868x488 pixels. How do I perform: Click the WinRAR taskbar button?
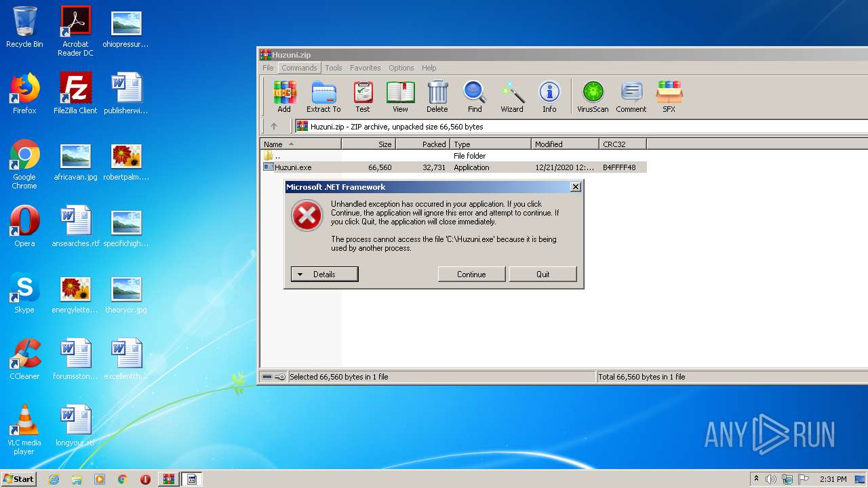point(169,479)
